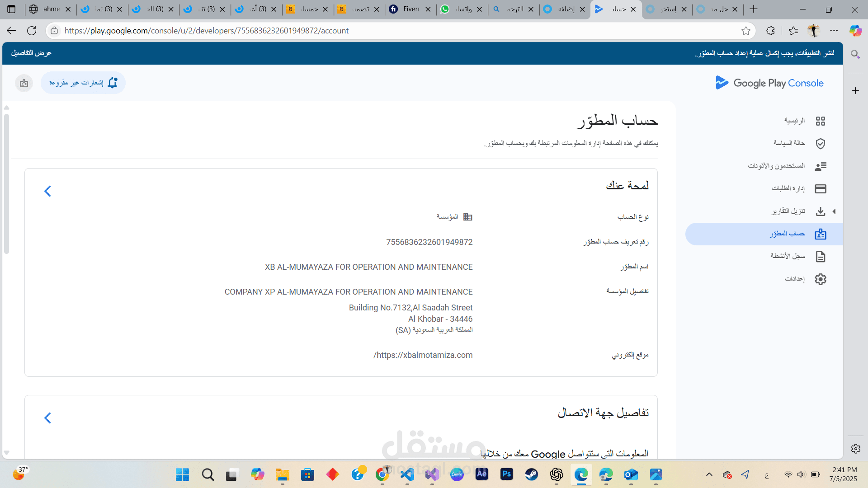868x488 pixels.
Task: Open the Home dashboard grid icon
Action: [x=820, y=121]
